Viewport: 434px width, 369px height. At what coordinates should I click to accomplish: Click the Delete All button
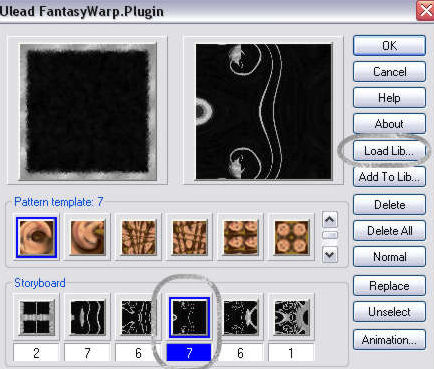coord(389,231)
